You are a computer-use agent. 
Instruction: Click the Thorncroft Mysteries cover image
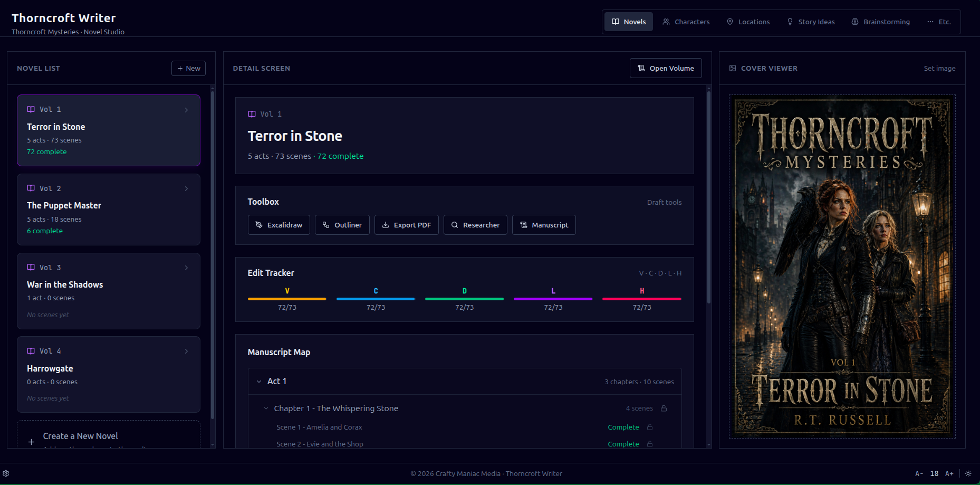pos(842,267)
